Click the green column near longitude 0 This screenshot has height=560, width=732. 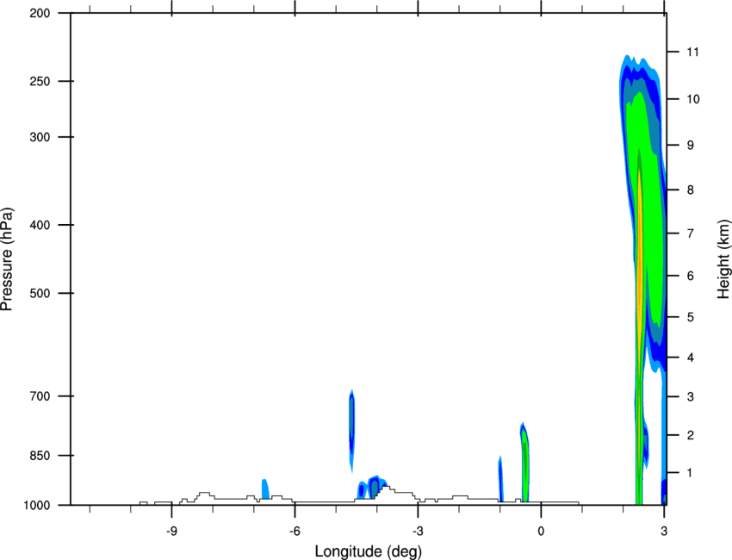tap(524, 463)
